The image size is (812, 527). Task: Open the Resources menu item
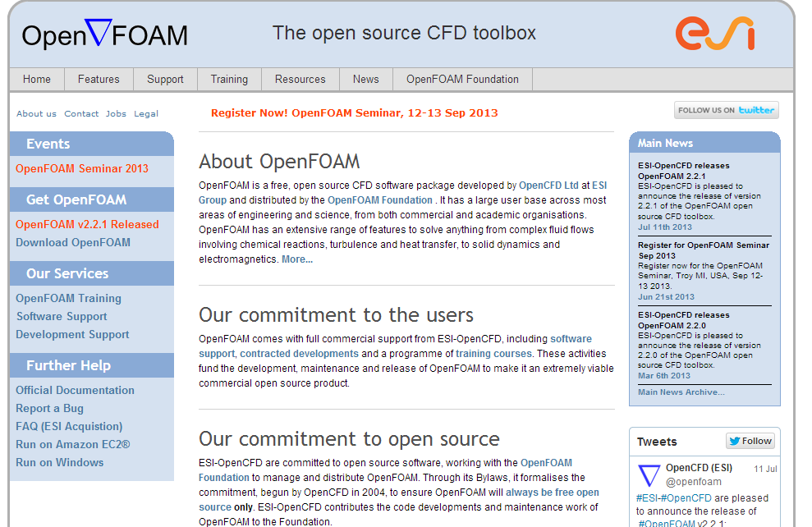pyautogui.click(x=300, y=79)
